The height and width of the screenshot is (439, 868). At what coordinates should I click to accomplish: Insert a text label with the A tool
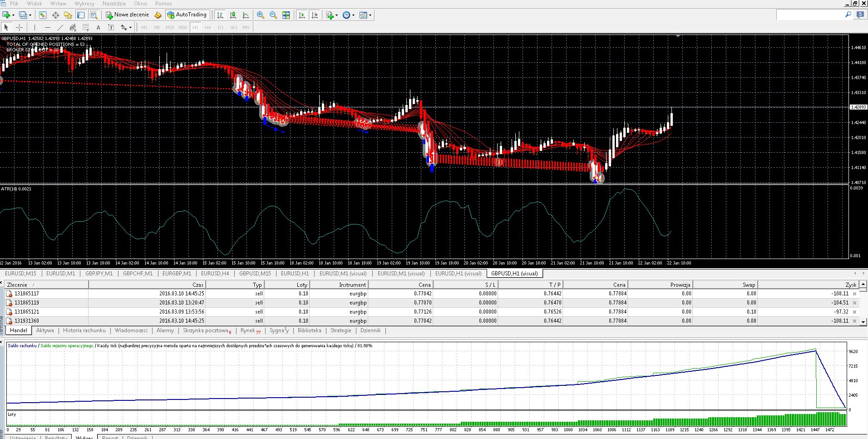pyautogui.click(x=99, y=27)
